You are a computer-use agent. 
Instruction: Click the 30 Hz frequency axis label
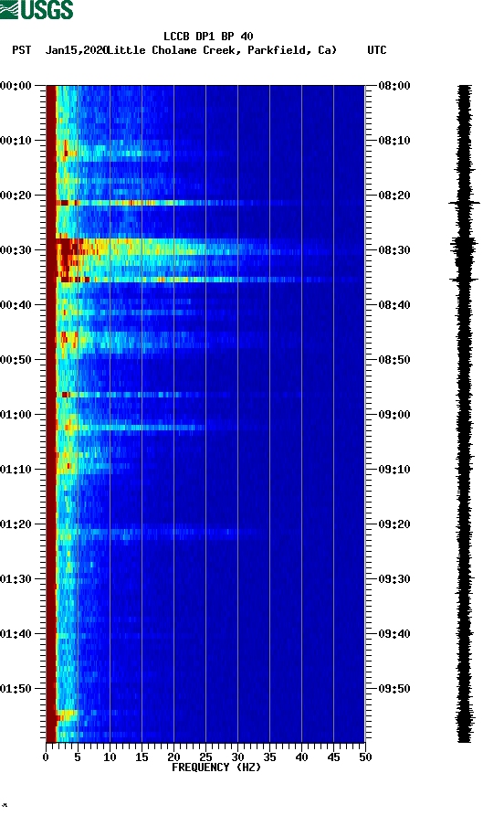(x=237, y=757)
